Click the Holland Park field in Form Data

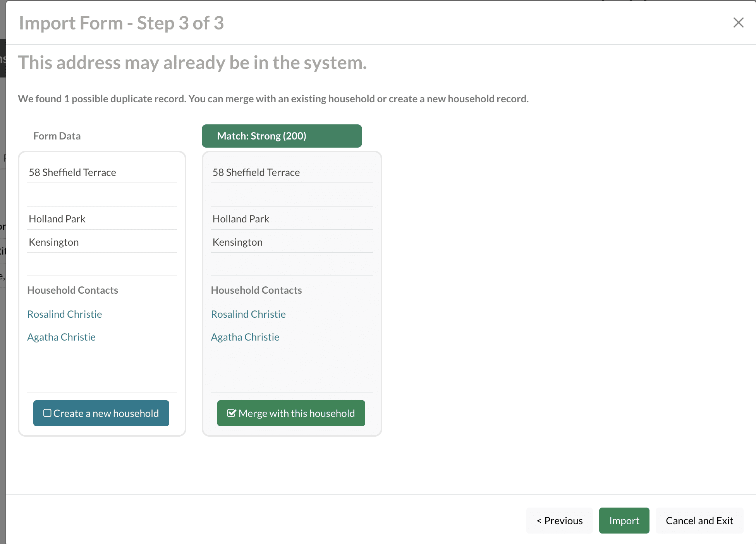(x=57, y=219)
